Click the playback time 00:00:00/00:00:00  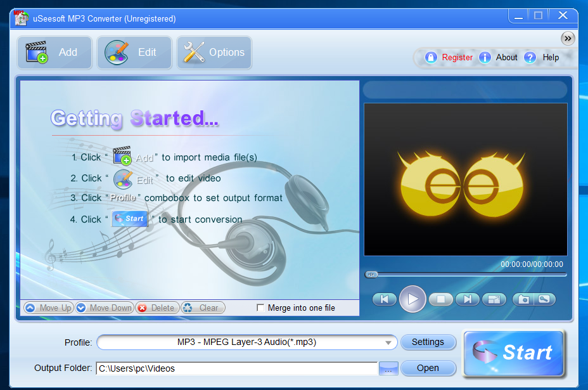(532, 264)
